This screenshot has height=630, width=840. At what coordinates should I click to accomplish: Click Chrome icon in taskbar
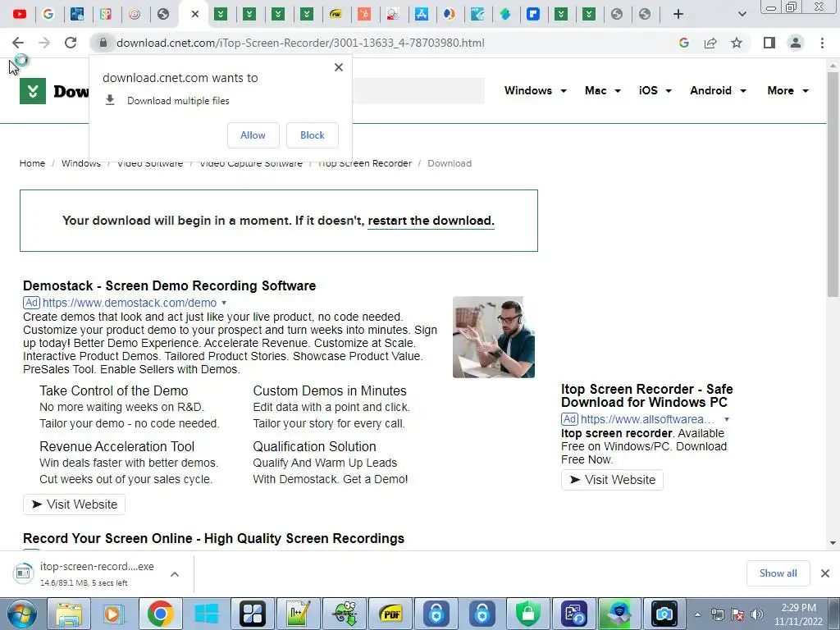click(160, 614)
